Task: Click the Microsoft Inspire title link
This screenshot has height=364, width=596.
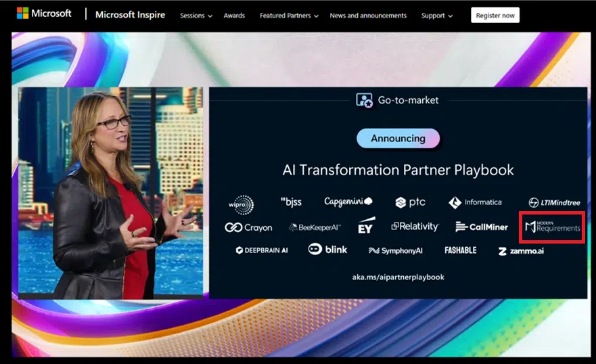Action: coord(130,15)
